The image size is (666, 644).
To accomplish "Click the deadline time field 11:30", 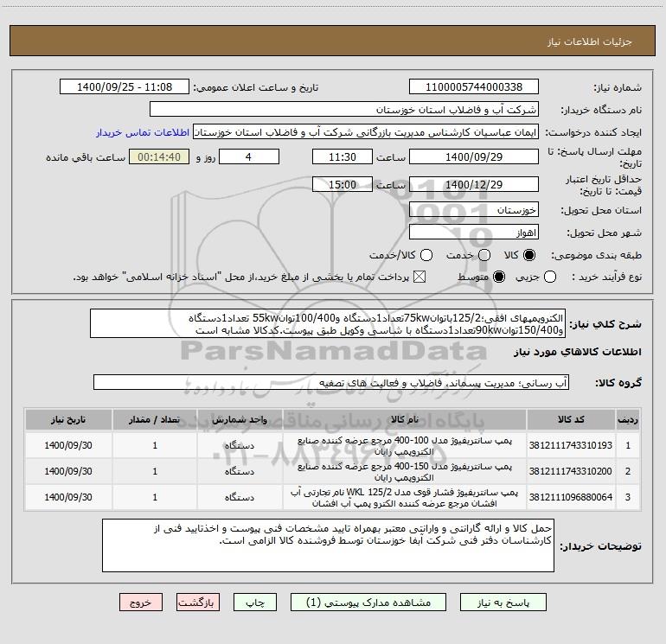I will (343, 156).
